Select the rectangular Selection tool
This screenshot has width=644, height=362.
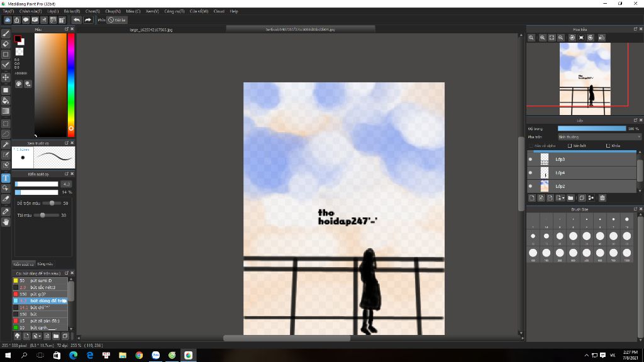(x=6, y=124)
